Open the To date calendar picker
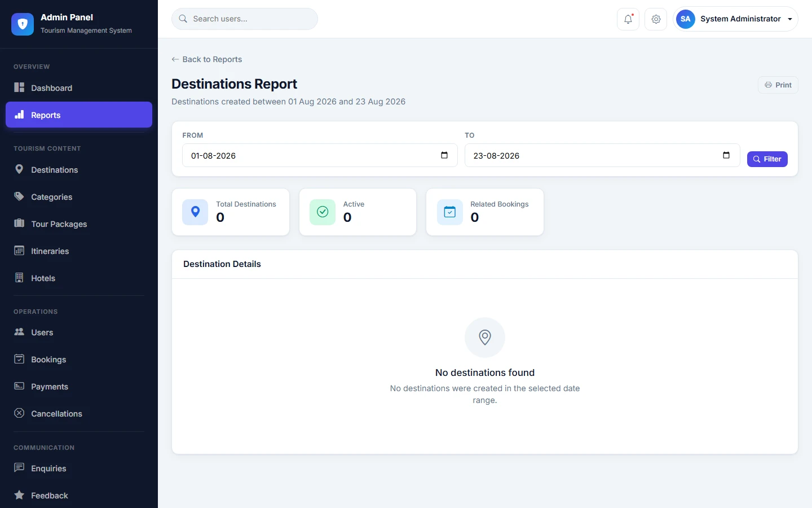Screen dimensions: 812x508 (726, 155)
